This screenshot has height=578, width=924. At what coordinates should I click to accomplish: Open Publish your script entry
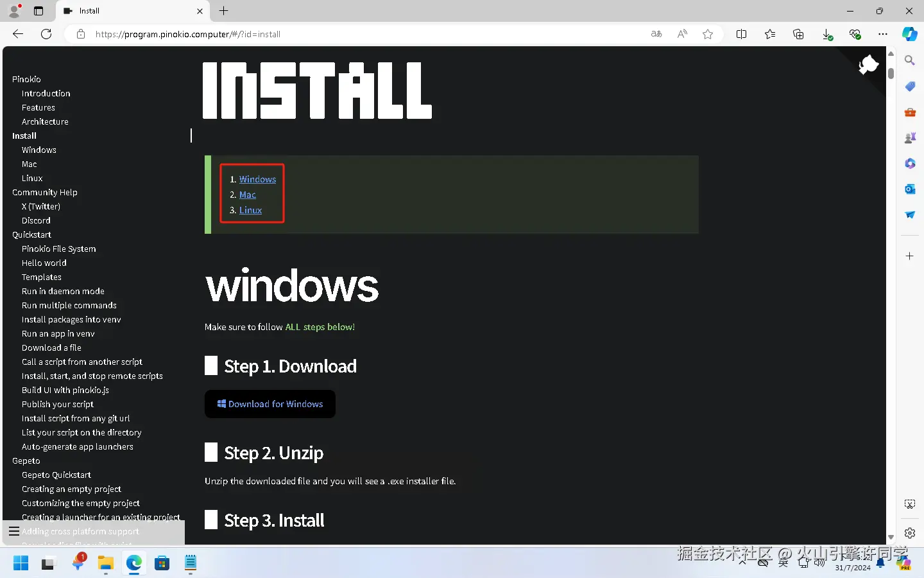coord(58,404)
